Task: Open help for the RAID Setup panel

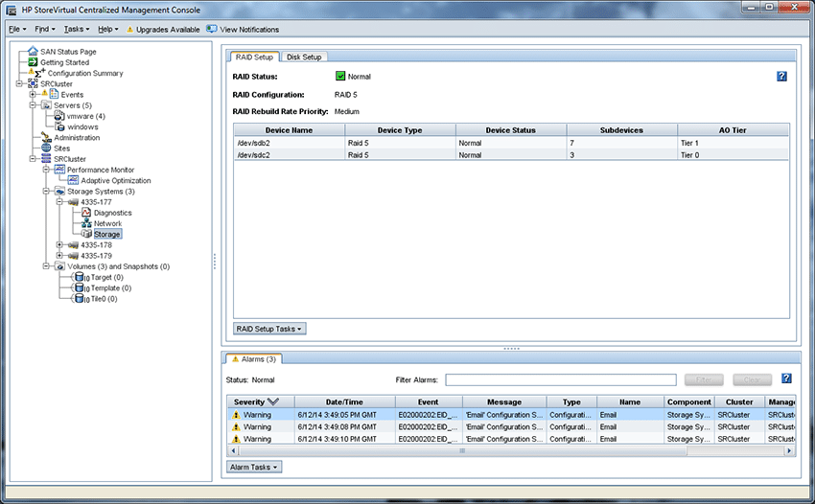Action: pyautogui.click(x=781, y=77)
